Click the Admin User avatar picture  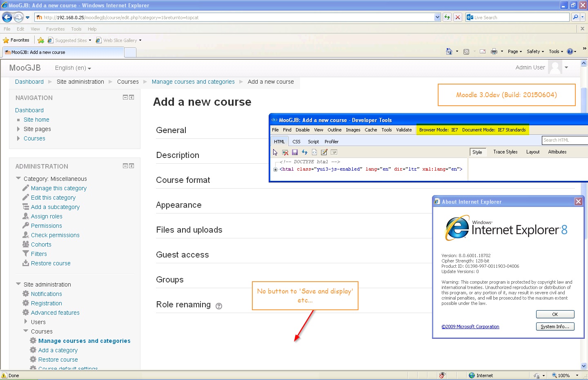tap(555, 67)
